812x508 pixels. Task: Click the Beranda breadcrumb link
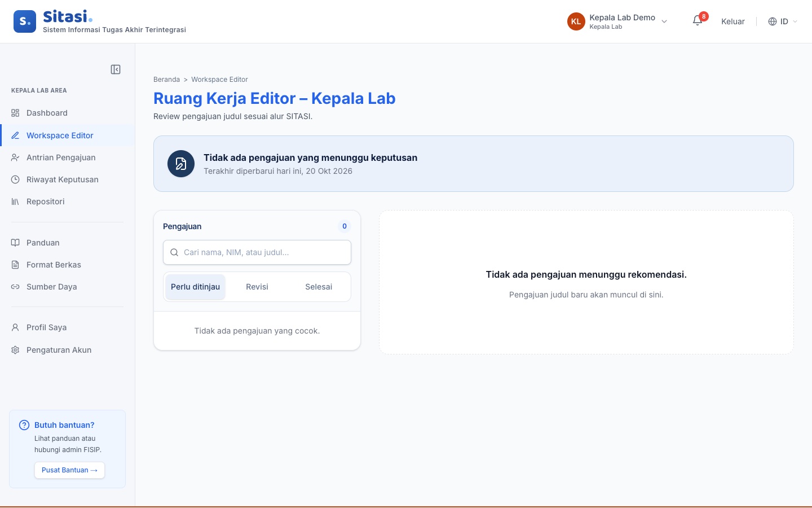(166, 80)
